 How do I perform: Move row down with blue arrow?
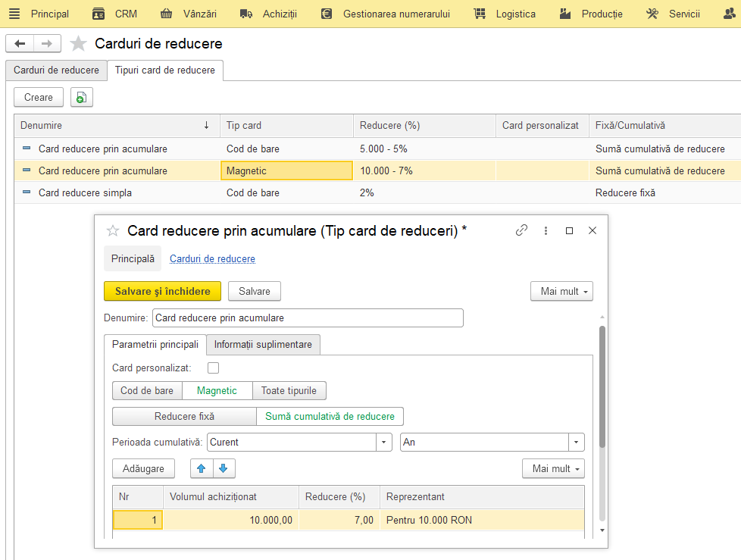click(x=224, y=468)
